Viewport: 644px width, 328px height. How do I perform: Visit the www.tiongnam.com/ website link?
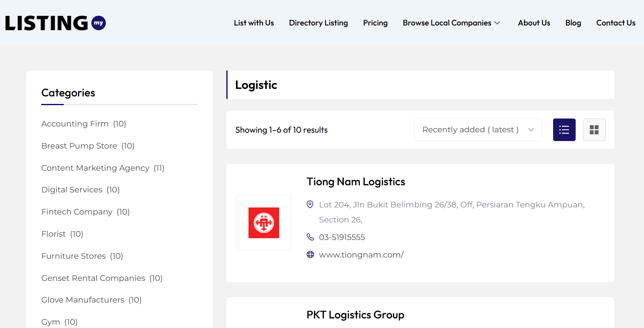point(361,255)
